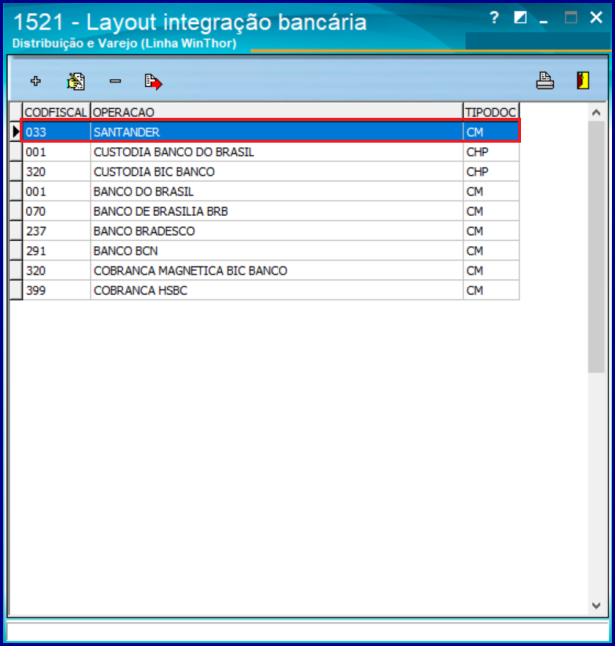Image resolution: width=615 pixels, height=646 pixels.
Task: Click CM cell of COBRANCA HSBC row
Action: tap(491, 290)
